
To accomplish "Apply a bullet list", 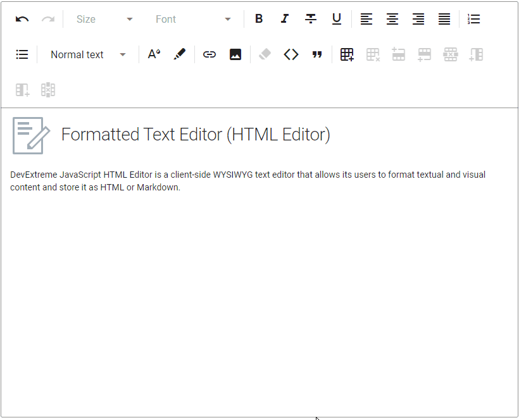I will 22,54.
